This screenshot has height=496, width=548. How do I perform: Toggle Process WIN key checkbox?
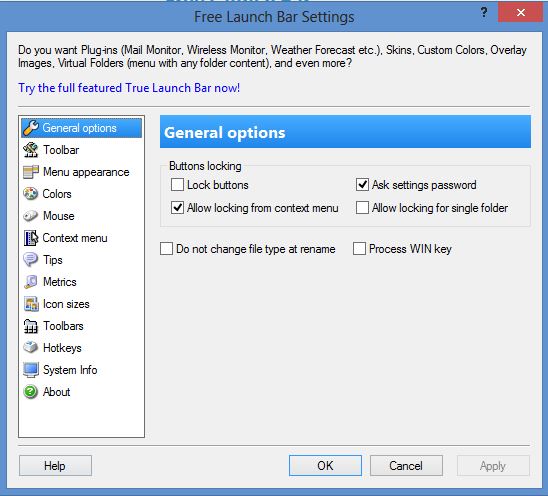[359, 249]
